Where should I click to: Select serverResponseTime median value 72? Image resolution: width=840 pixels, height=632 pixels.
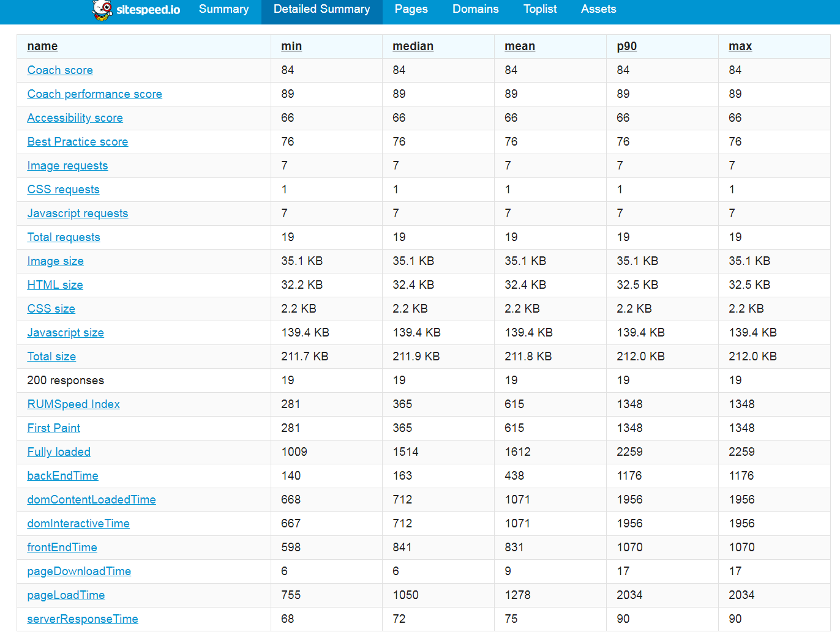399,619
